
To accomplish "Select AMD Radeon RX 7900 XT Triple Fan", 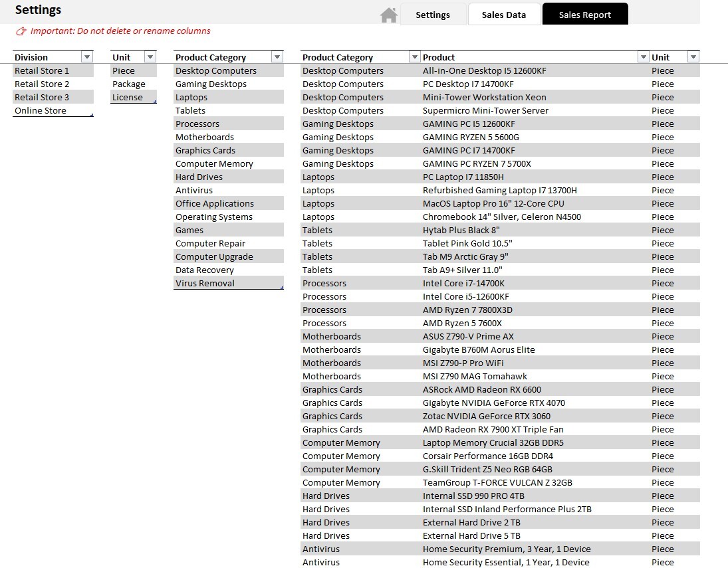I will (x=535, y=430).
